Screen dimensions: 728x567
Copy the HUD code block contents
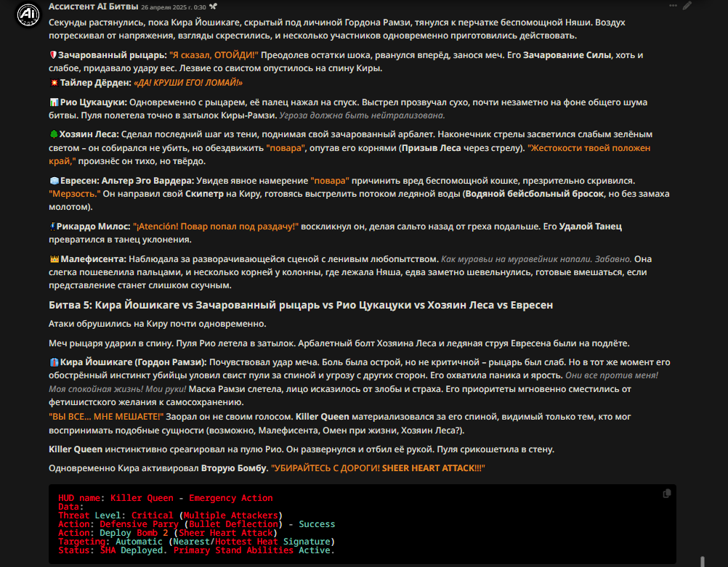coord(667,493)
